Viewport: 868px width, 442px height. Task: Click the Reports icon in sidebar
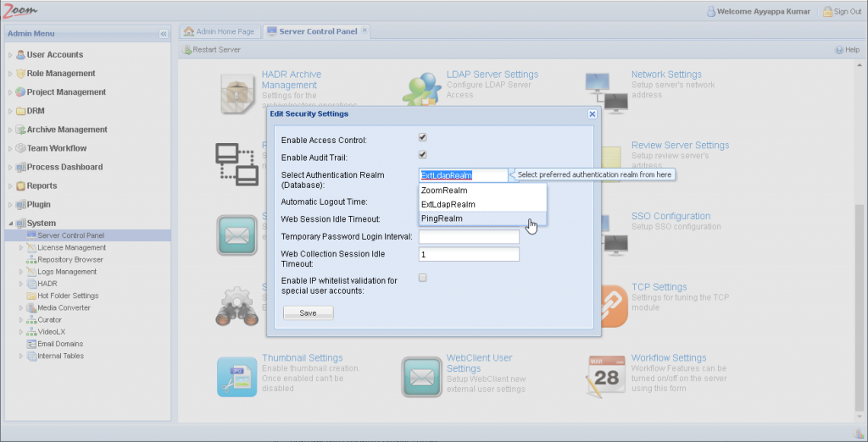click(20, 186)
